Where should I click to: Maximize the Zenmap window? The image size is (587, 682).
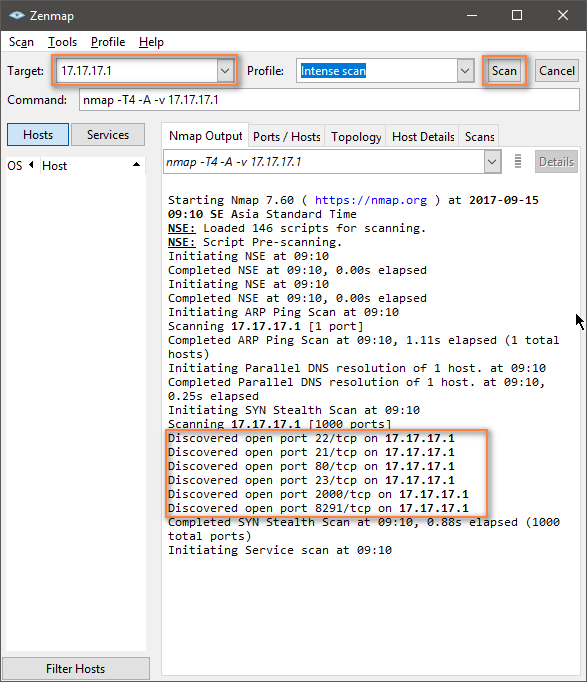(517, 15)
